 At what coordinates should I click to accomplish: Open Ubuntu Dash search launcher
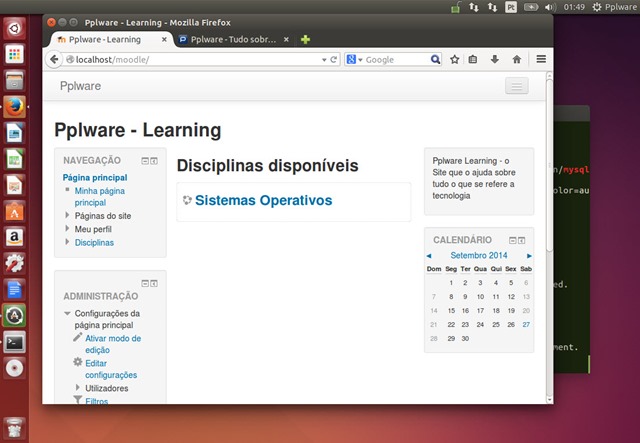(14, 29)
